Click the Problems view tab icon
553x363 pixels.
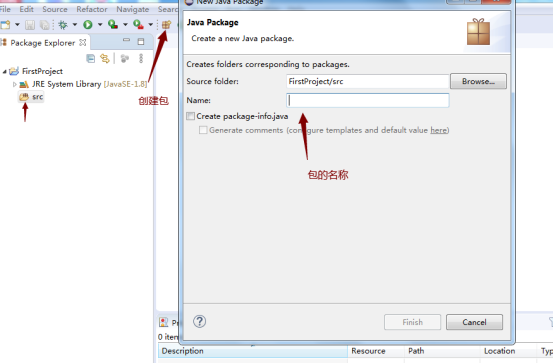[x=164, y=322]
